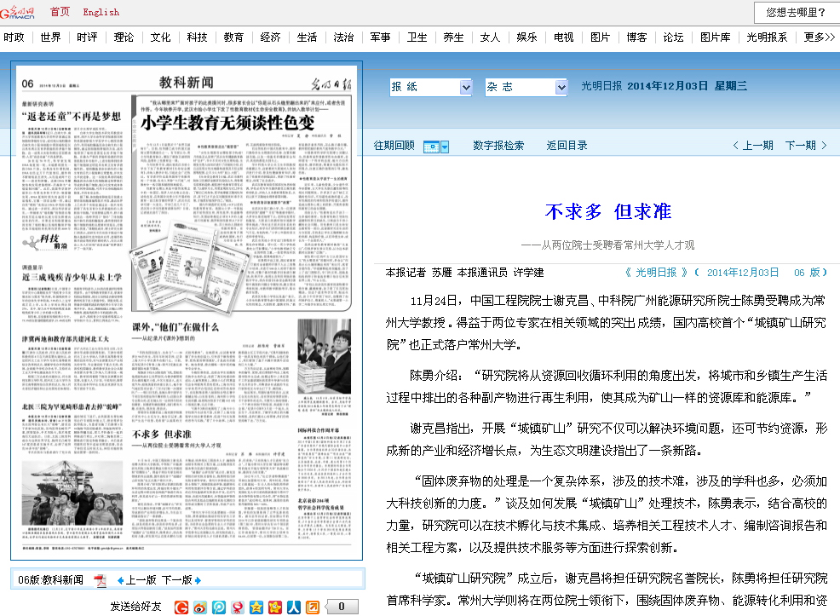Open the 教育 navigation menu item
Viewport: 840px width, 616px height.
(x=233, y=37)
